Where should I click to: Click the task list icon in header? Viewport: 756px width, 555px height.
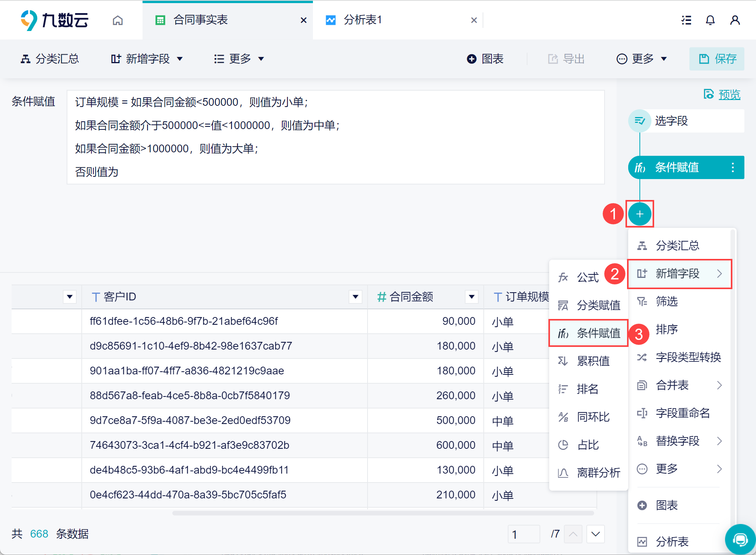click(x=686, y=20)
